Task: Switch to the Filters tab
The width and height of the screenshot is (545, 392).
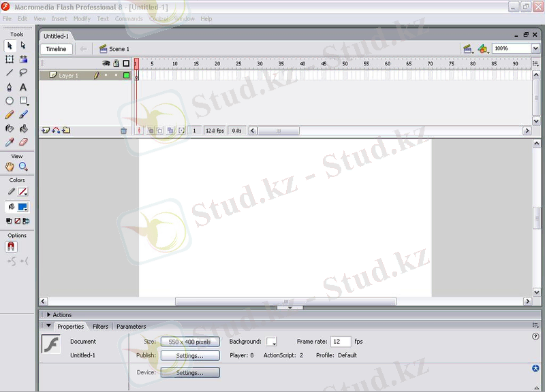Action: (x=100, y=327)
